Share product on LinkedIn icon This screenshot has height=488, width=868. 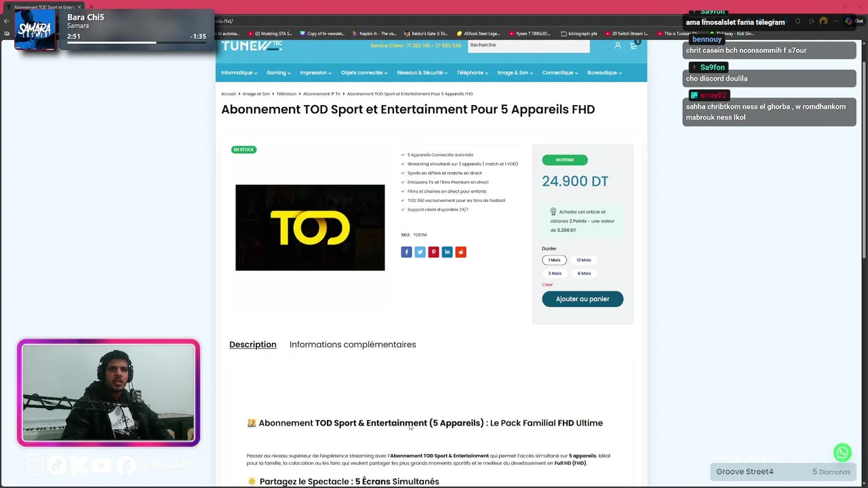click(447, 252)
